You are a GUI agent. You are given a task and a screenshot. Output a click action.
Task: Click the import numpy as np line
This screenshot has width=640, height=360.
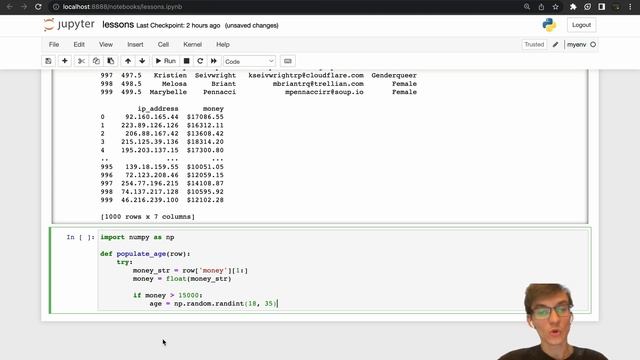[x=137, y=237]
